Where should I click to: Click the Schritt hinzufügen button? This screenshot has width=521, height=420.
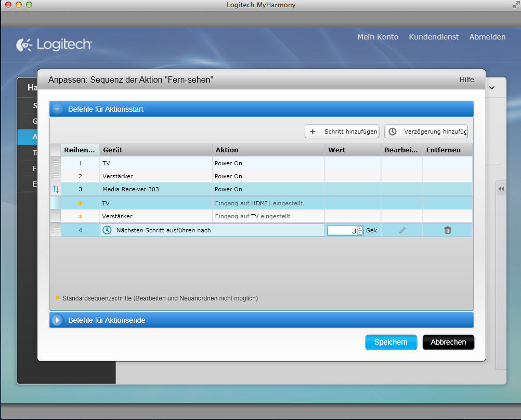pos(342,131)
